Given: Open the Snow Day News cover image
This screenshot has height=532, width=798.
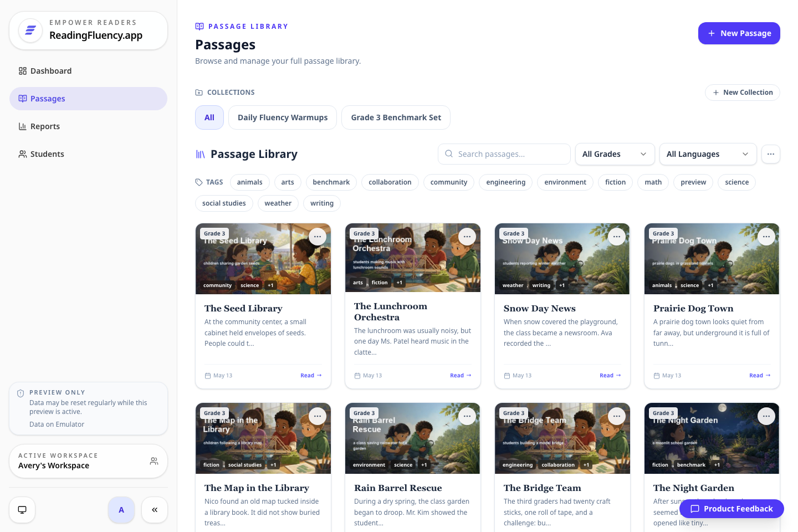Looking at the screenshot, I should pos(562,259).
